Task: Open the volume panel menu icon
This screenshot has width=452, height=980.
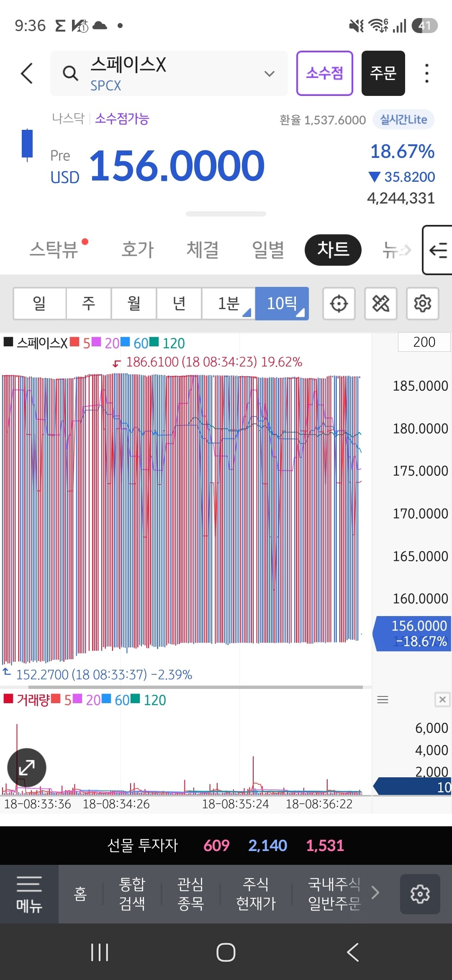Action: (383, 699)
